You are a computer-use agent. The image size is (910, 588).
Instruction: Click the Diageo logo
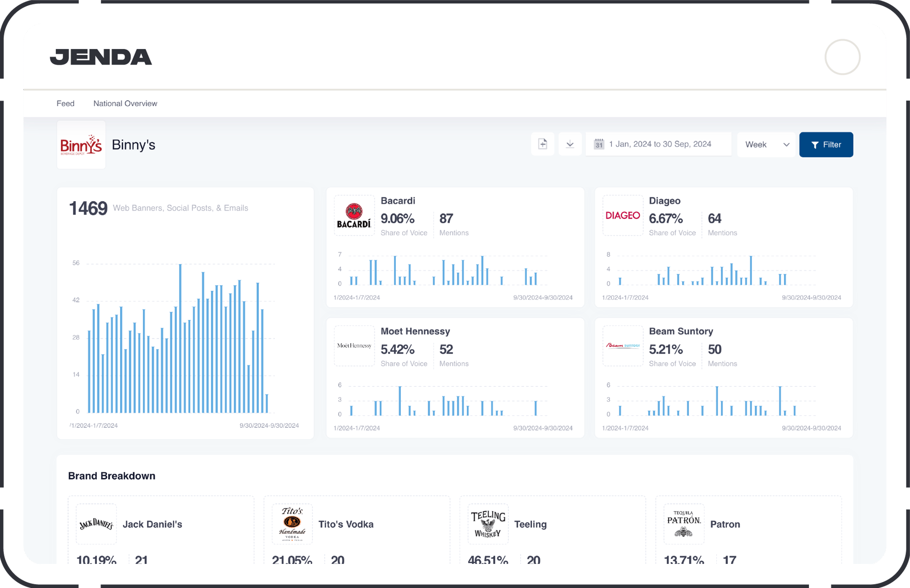tap(622, 215)
